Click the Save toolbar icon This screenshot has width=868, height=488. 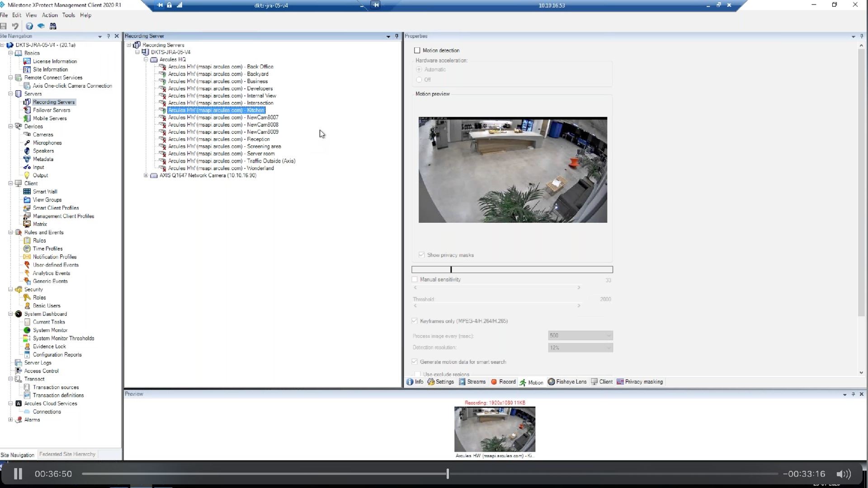[3, 26]
